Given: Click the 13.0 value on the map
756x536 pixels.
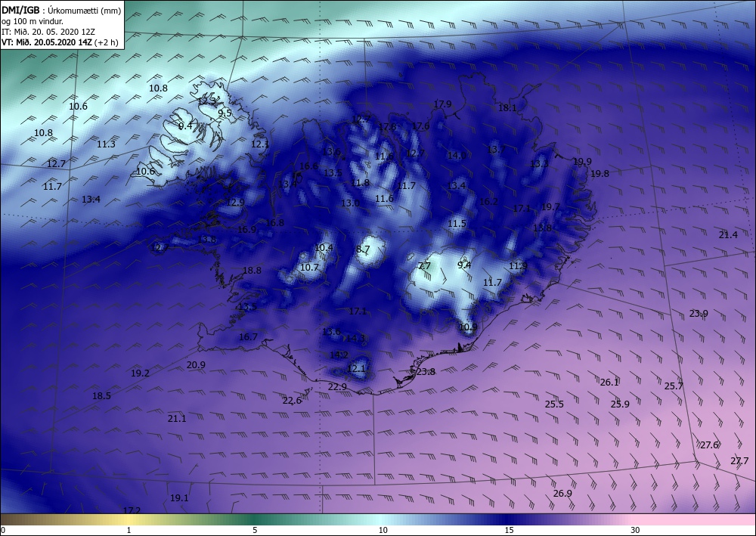Looking at the screenshot, I should click(x=351, y=203).
